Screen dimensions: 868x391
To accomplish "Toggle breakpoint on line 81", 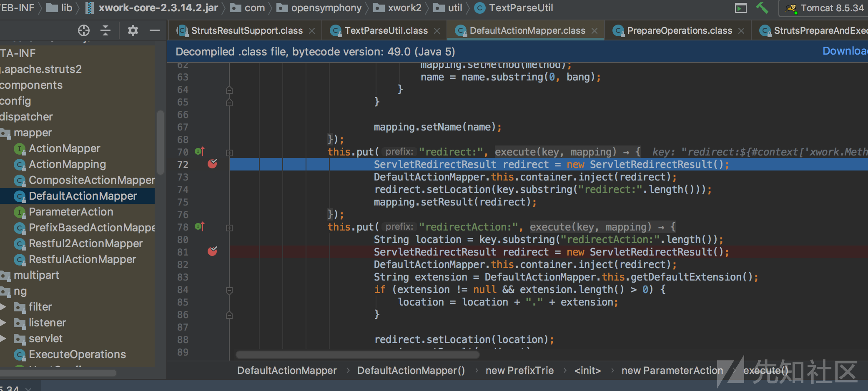I will 212,251.
